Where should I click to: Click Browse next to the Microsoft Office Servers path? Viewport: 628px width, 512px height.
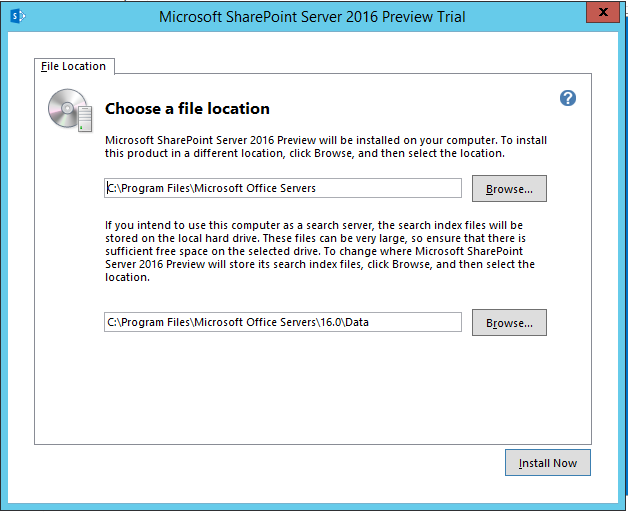[509, 188]
